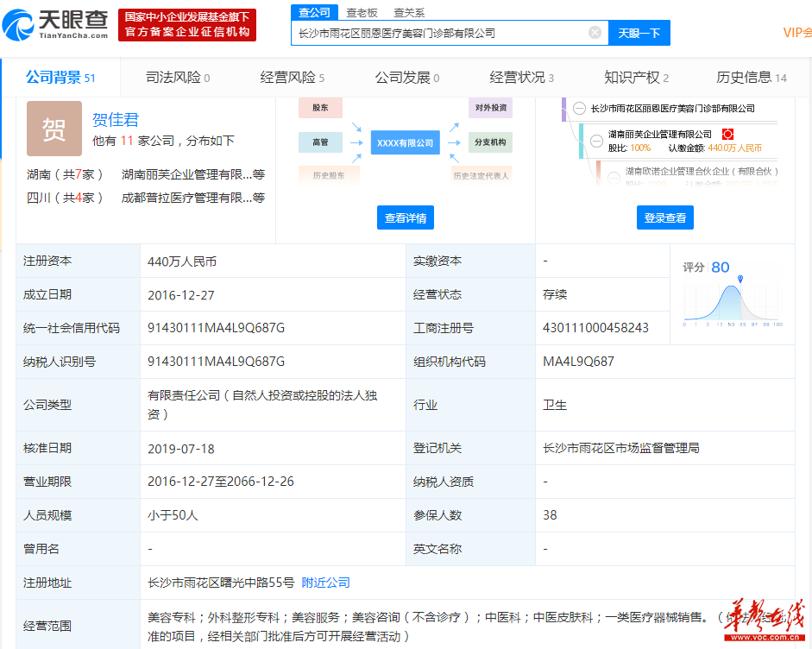Click the 贺 avatar of 贺佳君
This screenshot has width=812, height=649.
point(54,129)
